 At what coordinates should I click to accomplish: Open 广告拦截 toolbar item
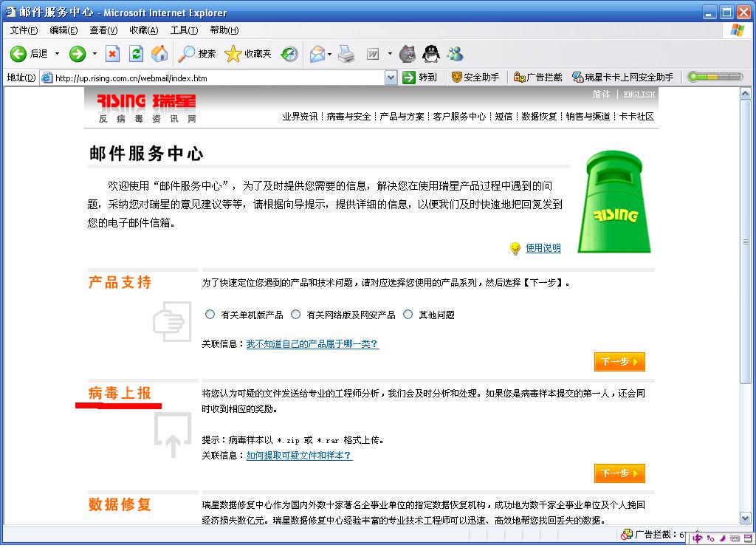click(x=538, y=78)
